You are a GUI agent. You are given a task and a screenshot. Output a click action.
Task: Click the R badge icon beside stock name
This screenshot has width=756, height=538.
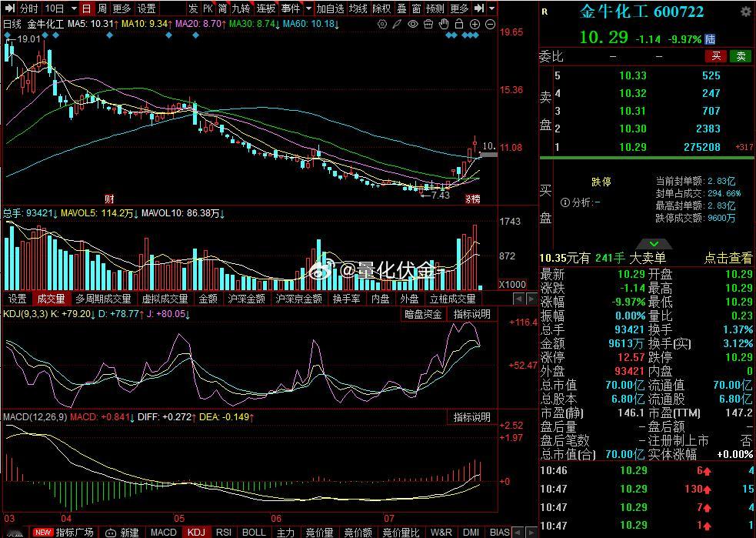(x=545, y=12)
